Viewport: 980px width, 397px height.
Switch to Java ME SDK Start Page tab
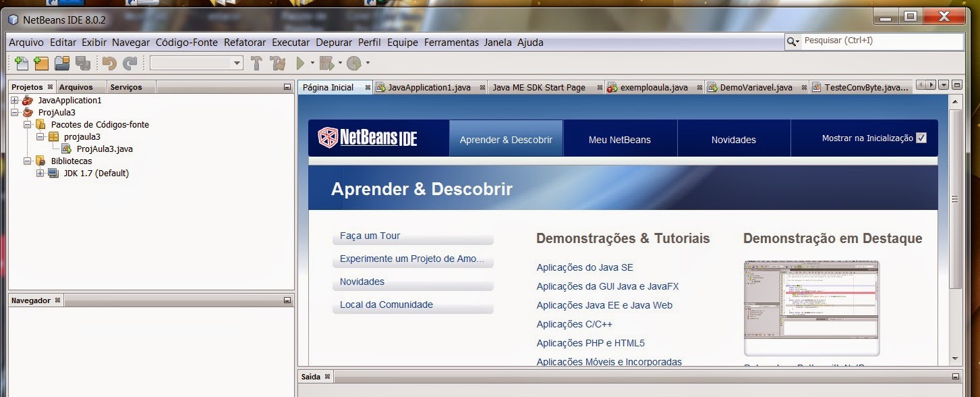pyautogui.click(x=546, y=88)
